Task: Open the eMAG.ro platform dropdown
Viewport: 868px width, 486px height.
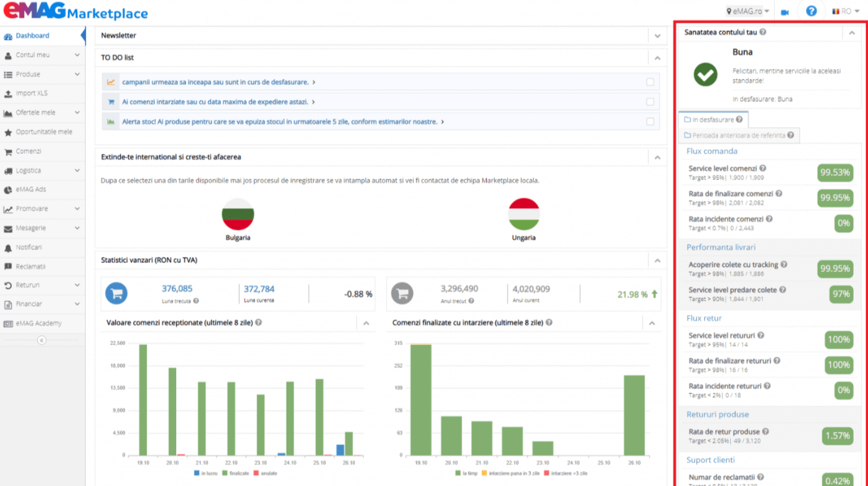Action: coord(748,11)
